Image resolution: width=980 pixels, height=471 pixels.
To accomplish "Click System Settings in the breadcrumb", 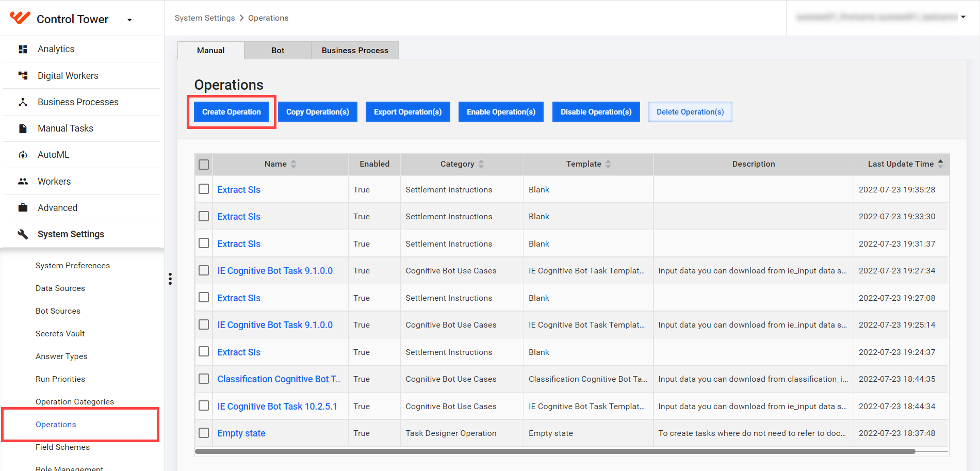I will pos(205,18).
